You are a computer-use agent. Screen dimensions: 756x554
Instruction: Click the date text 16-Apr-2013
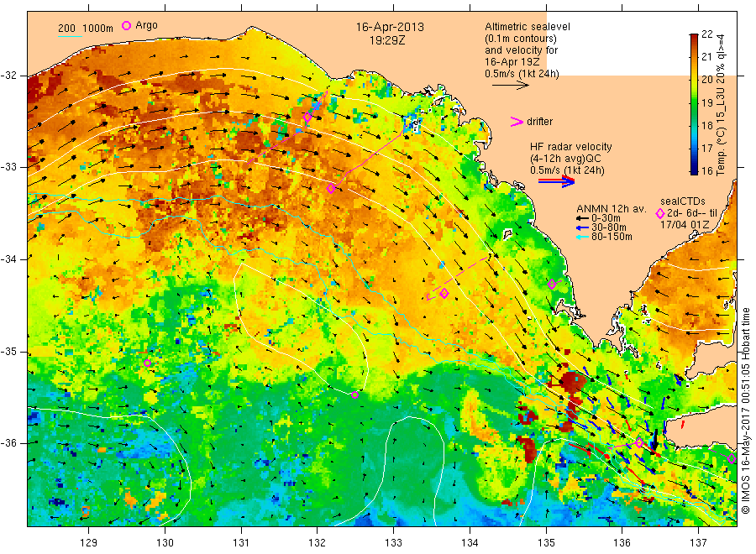(x=390, y=27)
